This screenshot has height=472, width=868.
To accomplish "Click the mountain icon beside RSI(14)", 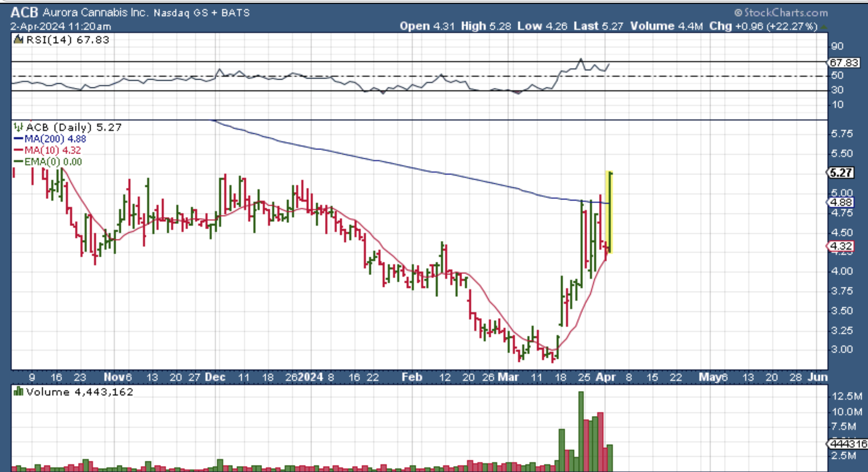I will 19,40.
